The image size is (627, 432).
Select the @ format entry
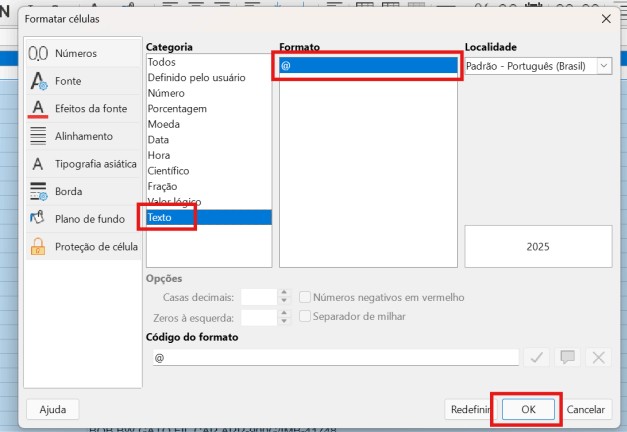pyautogui.click(x=368, y=65)
